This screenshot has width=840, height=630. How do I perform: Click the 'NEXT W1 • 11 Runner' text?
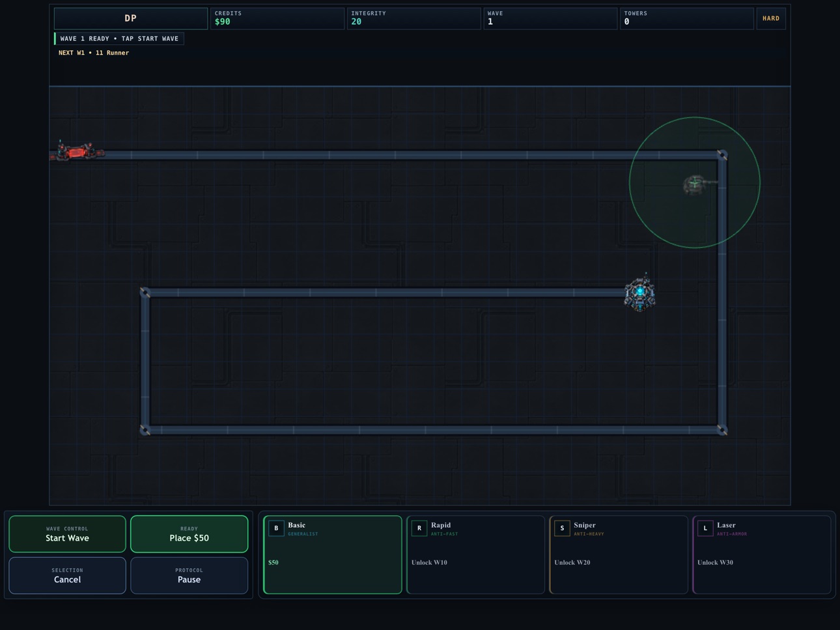tap(94, 53)
